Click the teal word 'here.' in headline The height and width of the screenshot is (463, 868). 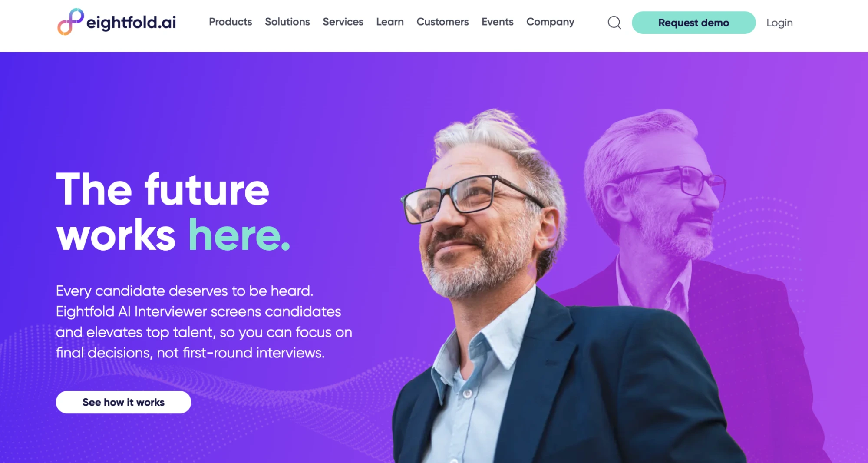239,235
